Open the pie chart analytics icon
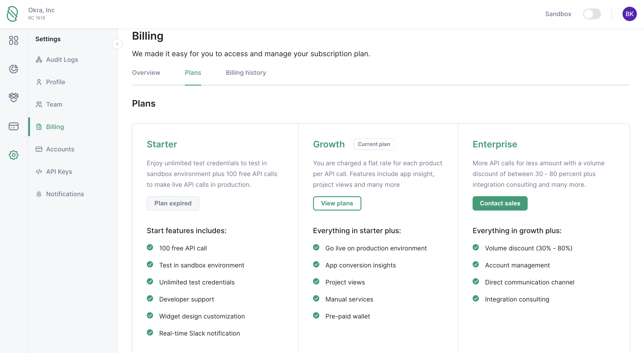The image size is (644, 353). [13, 69]
